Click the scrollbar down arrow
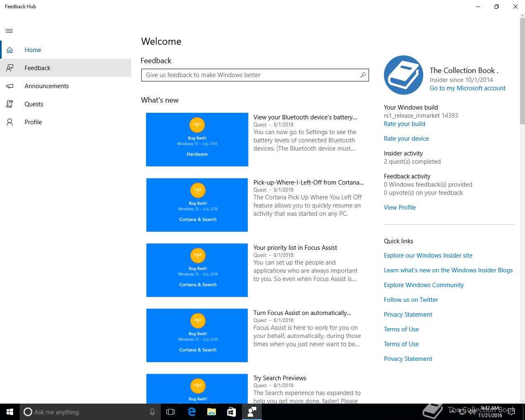Viewport: 525px width, 420px height. 522,401
